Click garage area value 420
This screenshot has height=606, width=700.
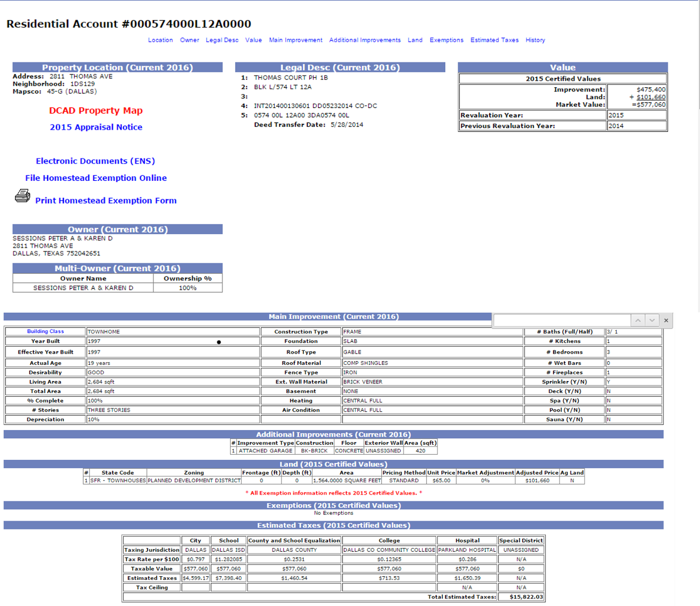click(420, 451)
